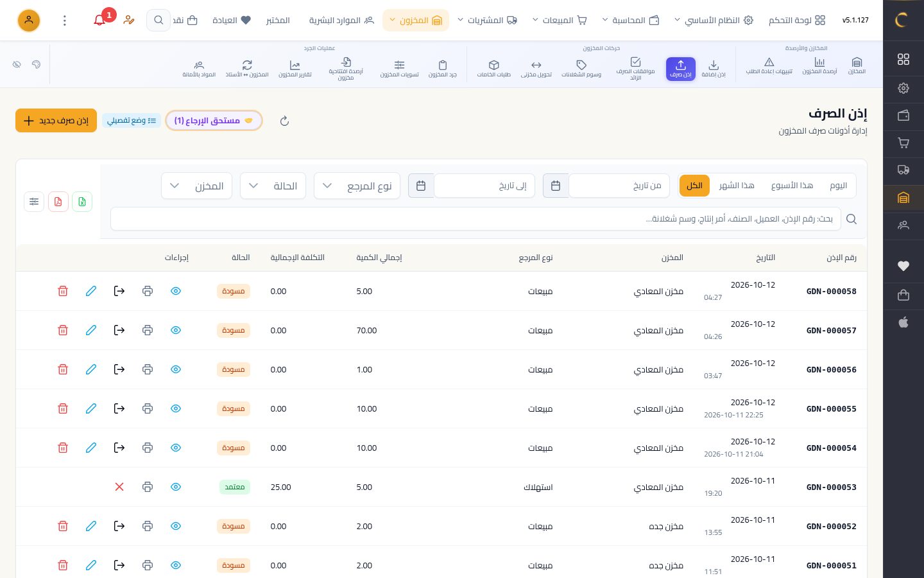
Task: Open أرصدة المخزون stock balances
Action: coord(819,66)
